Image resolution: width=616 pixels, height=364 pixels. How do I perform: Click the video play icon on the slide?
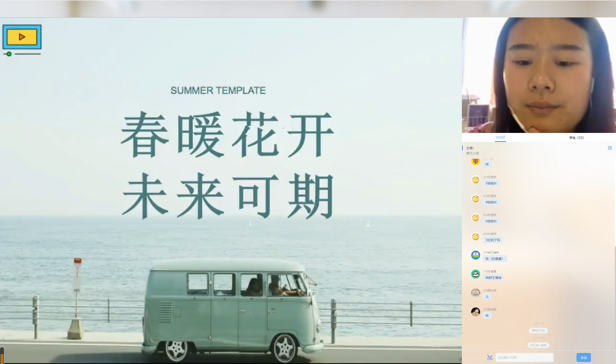[x=22, y=37]
